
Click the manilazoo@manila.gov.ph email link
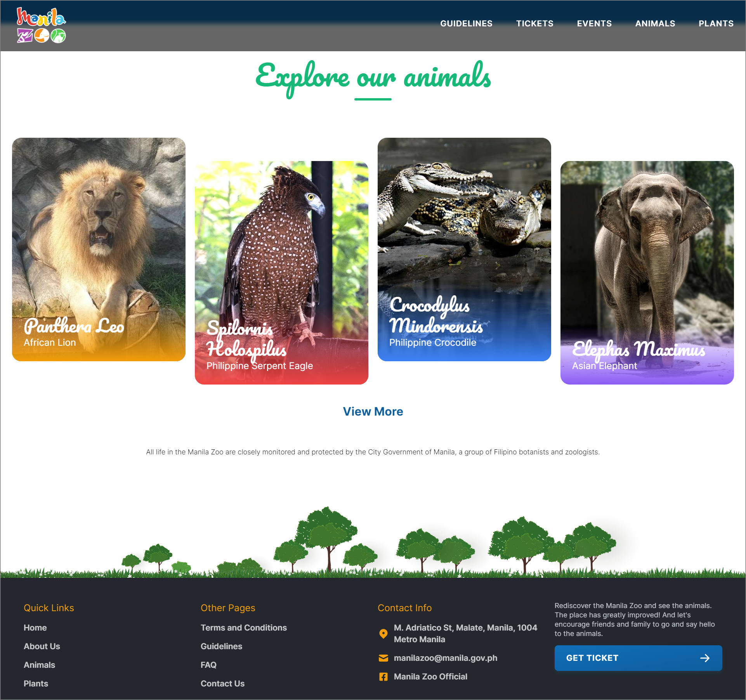pyautogui.click(x=445, y=658)
